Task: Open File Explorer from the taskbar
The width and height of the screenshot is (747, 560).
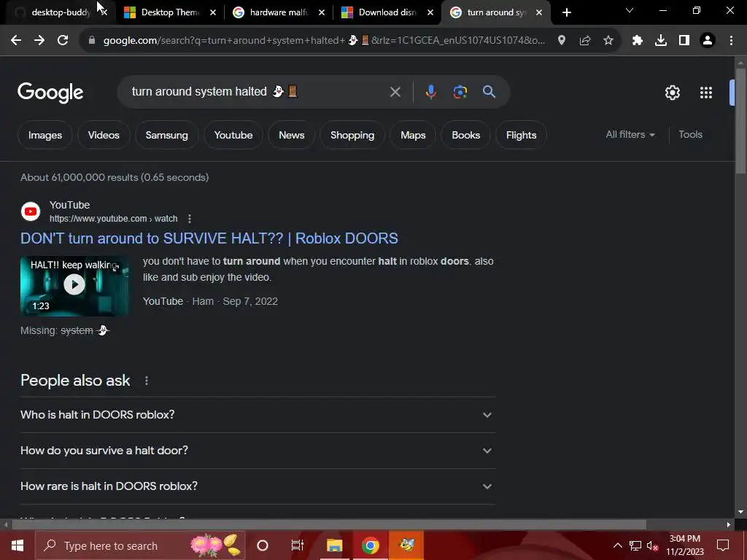Action: click(x=334, y=545)
